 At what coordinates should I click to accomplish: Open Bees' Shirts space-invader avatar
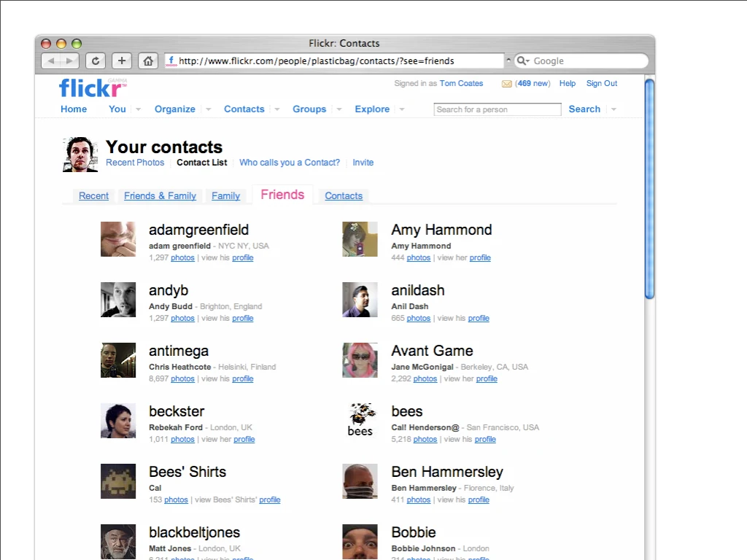tap(118, 481)
